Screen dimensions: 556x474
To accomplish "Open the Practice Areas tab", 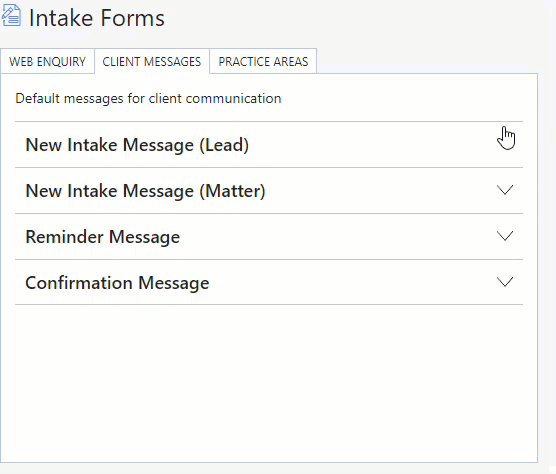I will click(x=263, y=61).
